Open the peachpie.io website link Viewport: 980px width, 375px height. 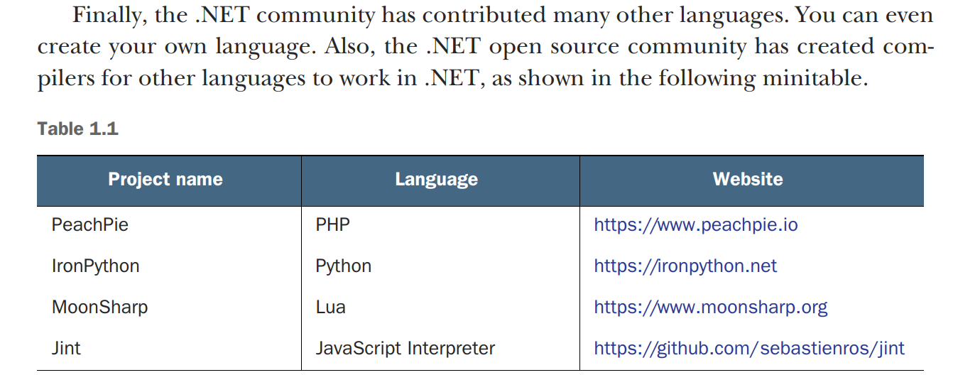[x=696, y=225]
